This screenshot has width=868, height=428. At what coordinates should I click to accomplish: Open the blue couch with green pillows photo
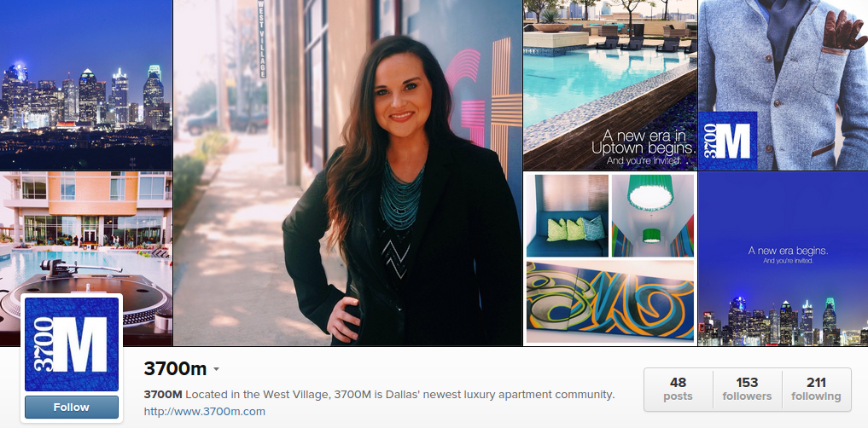(567, 216)
